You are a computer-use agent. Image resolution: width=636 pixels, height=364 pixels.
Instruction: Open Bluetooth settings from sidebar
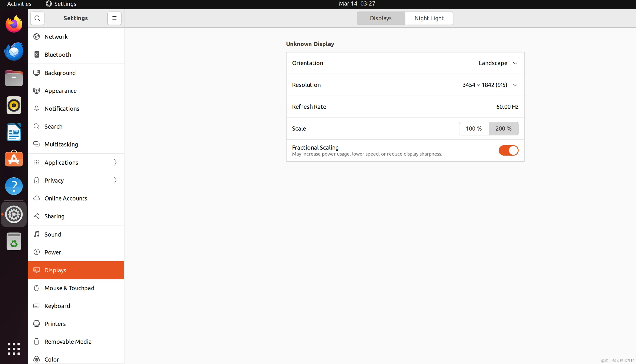click(x=76, y=54)
